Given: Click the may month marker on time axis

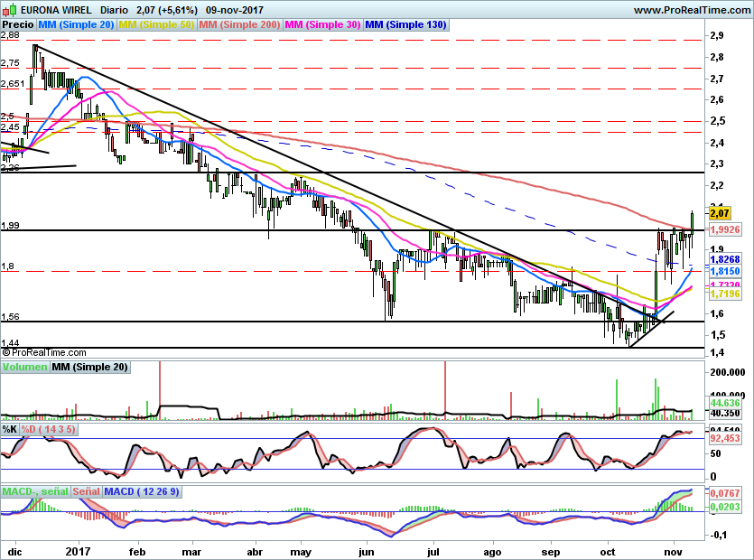Looking at the screenshot, I should (301, 551).
